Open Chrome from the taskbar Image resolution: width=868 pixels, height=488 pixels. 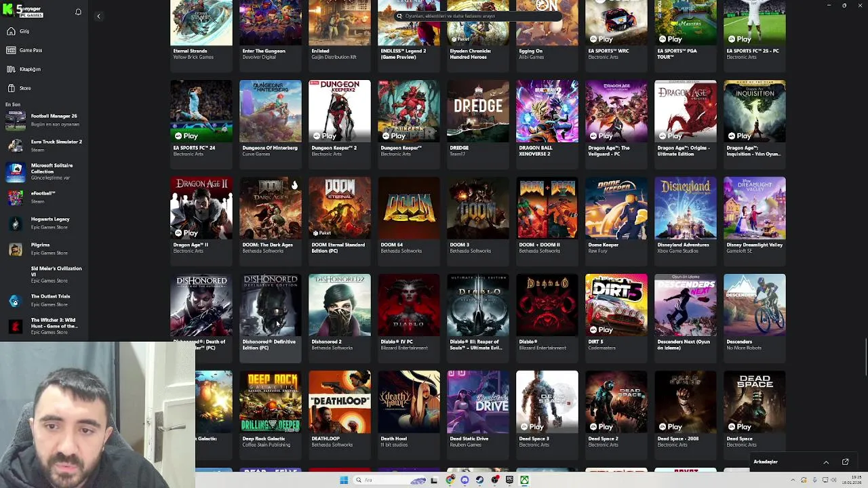(450, 480)
